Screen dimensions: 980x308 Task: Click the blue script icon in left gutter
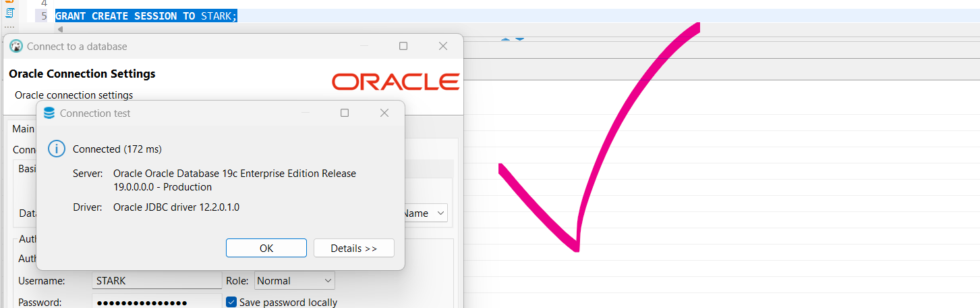(x=9, y=13)
